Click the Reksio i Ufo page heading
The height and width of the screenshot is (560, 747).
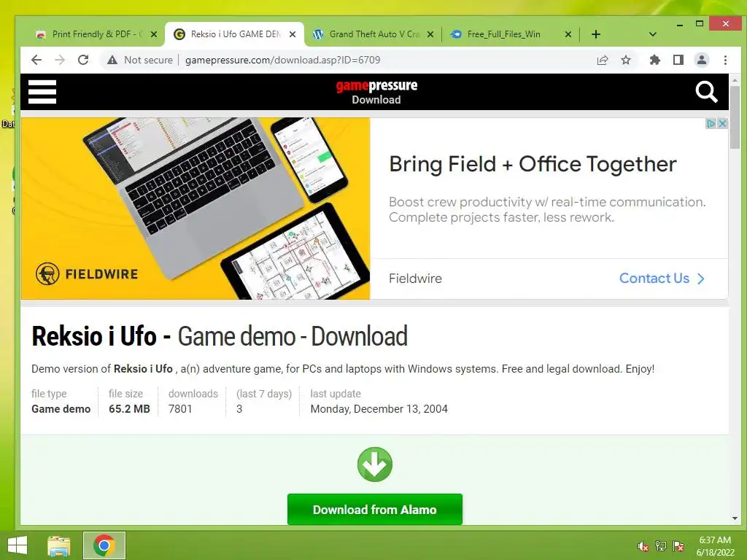coord(220,336)
